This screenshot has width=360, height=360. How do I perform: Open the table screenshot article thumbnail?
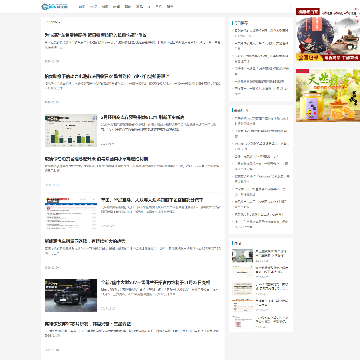[x=71, y=213]
